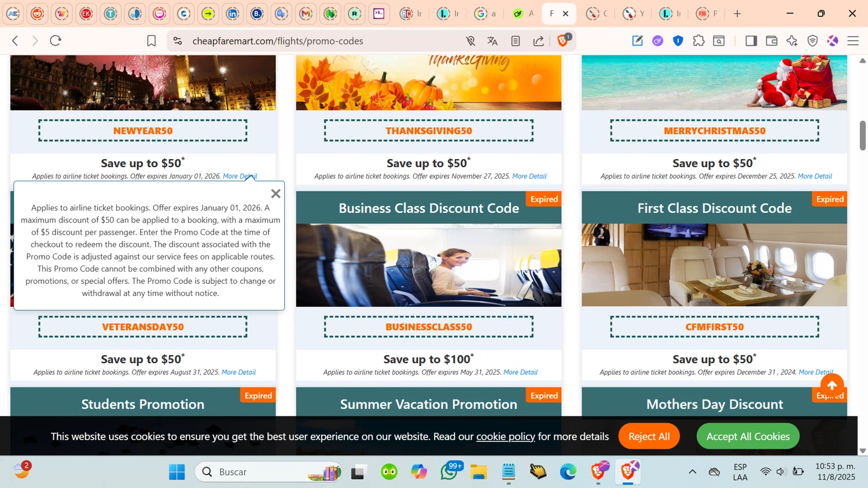Image resolution: width=868 pixels, height=488 pixels.
Task: Open the translate page icon
Action: 492,40
